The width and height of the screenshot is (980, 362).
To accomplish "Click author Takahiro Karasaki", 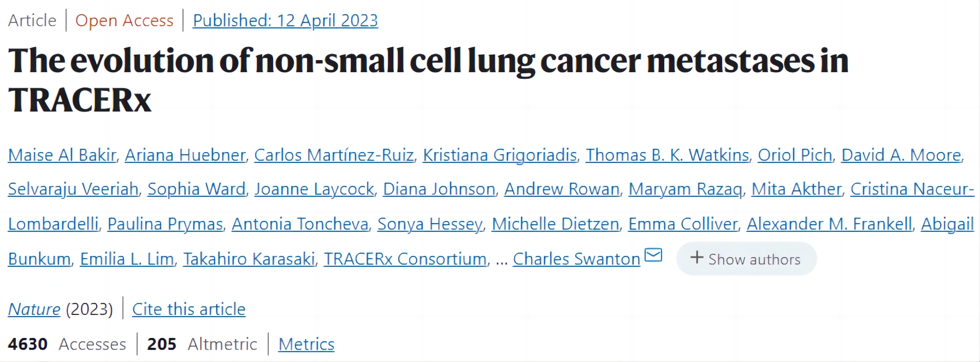I will 249,259.
